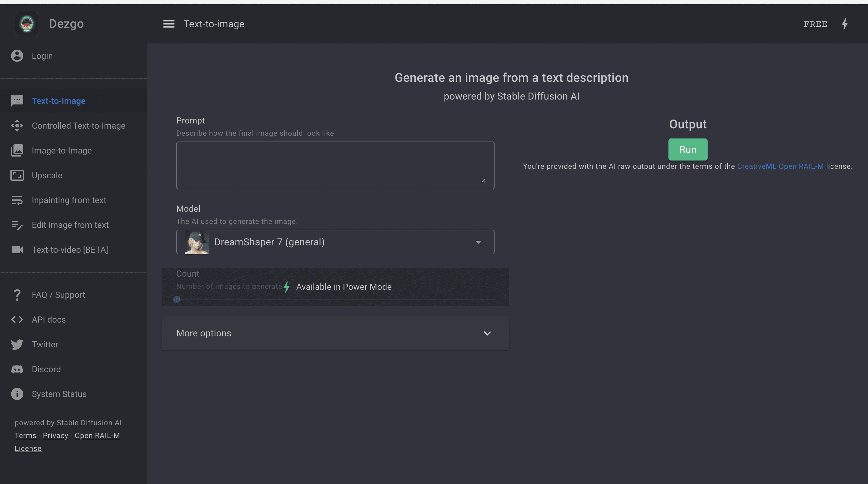The height and width of the screenshot is (484, 868).
Task: Click the Text-to-video camera icon
Action: click(17, 250)
